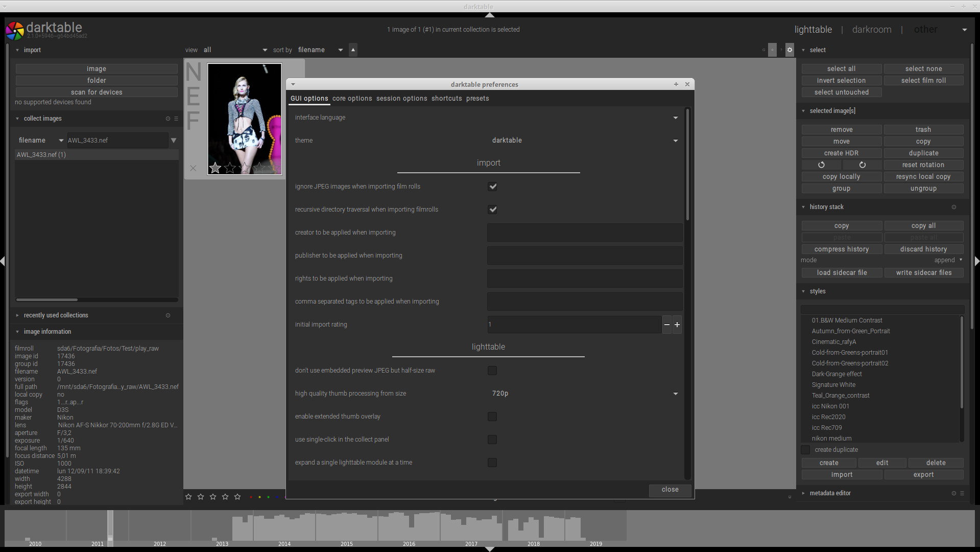The width and height of the screenshot is (980, 552).
Task: Click the preferences dialog plus icon
Action: coord(676,84)
